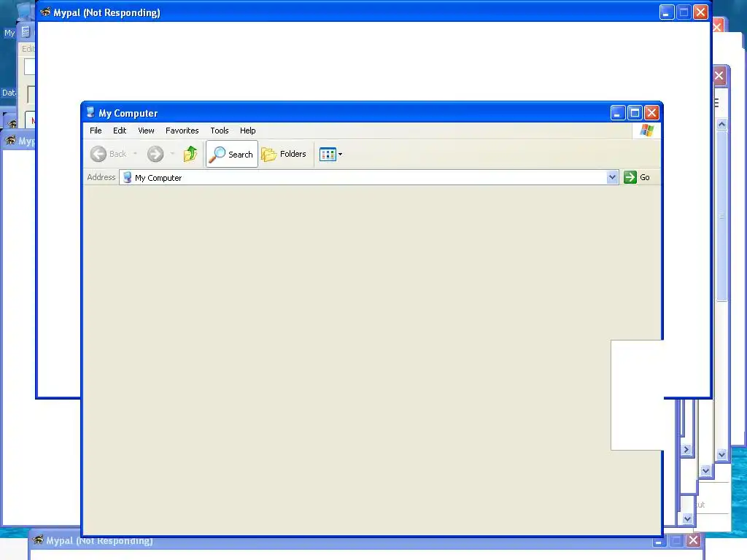This screenshot has height=560, width=747.
Task: Open the Views icon dropdown
Action: (330, 154)
